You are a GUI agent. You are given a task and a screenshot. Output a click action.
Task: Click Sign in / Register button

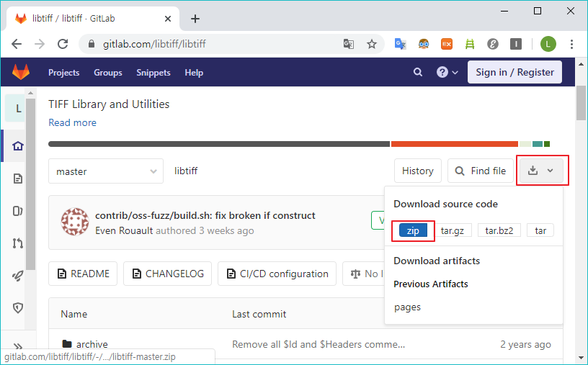click(x=514, y=72)
